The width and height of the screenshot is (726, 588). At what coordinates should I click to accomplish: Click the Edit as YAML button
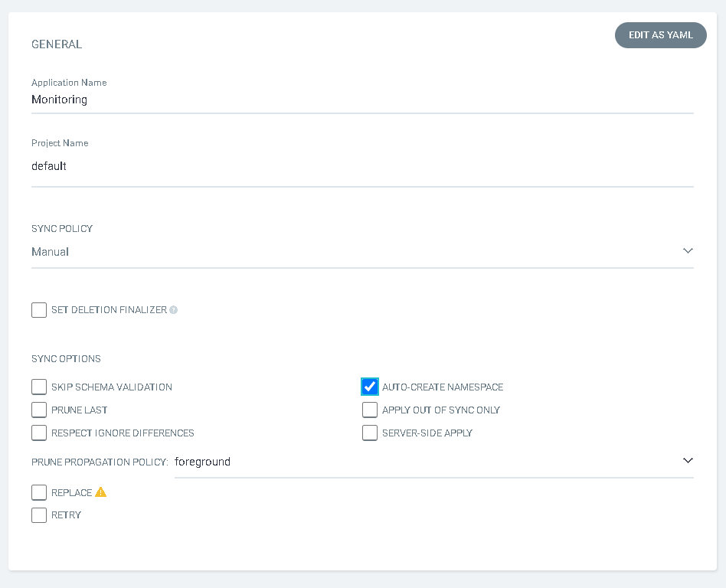(660, 35)
